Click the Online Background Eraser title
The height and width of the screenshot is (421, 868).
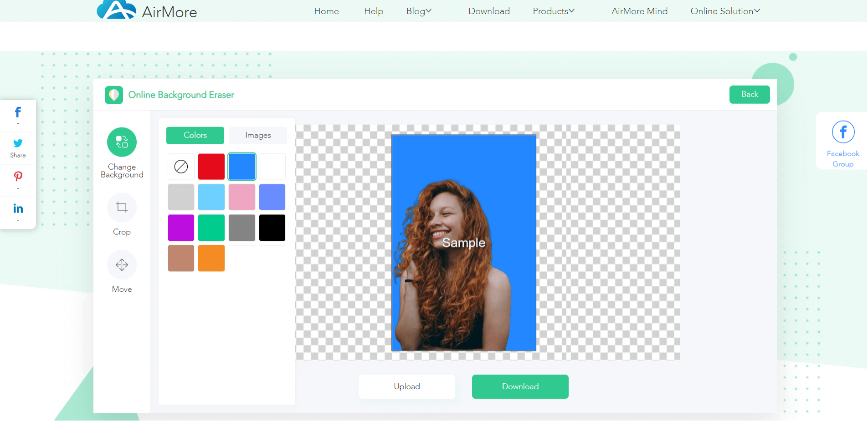click(181, 95)
